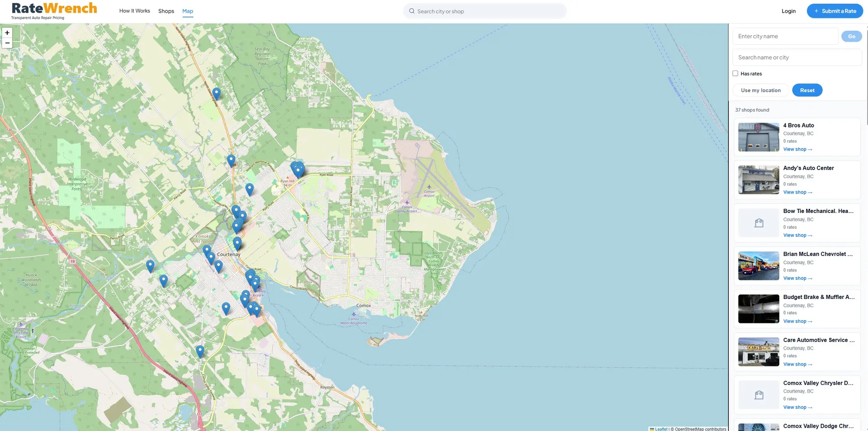
Task: Click the placeholder image for Bow Tie Mechanical
Action: (x=759, y=223)
